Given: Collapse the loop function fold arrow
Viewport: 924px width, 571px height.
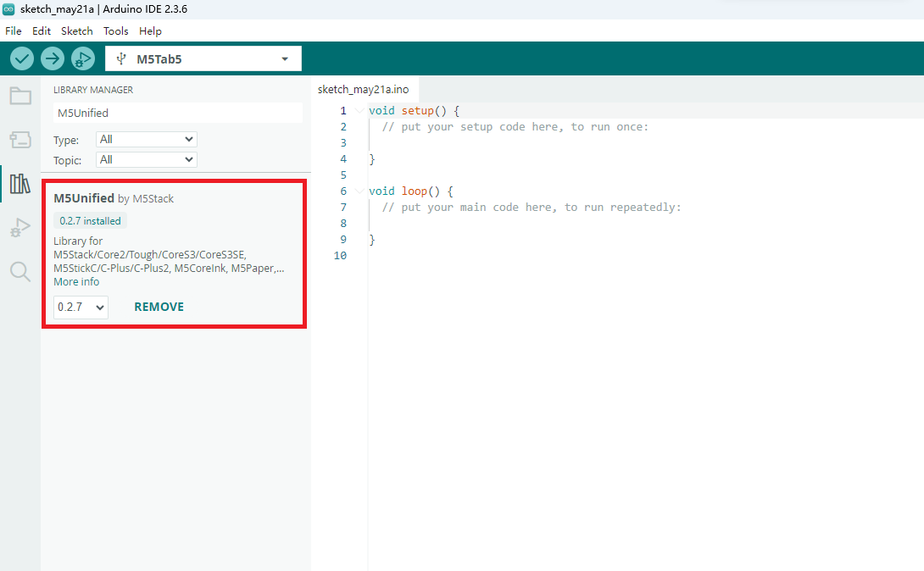Looking at the screenshot, I should (x=359, y=191).
